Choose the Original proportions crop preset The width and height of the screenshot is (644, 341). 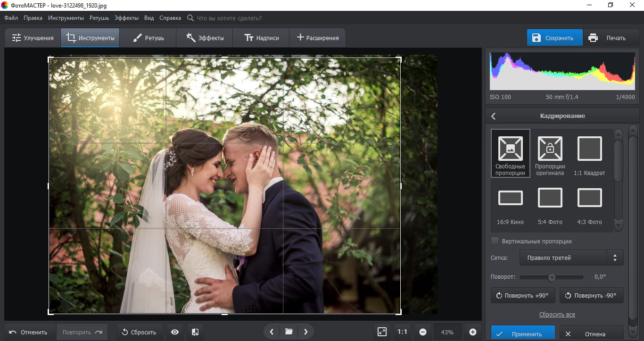[550, 153]
